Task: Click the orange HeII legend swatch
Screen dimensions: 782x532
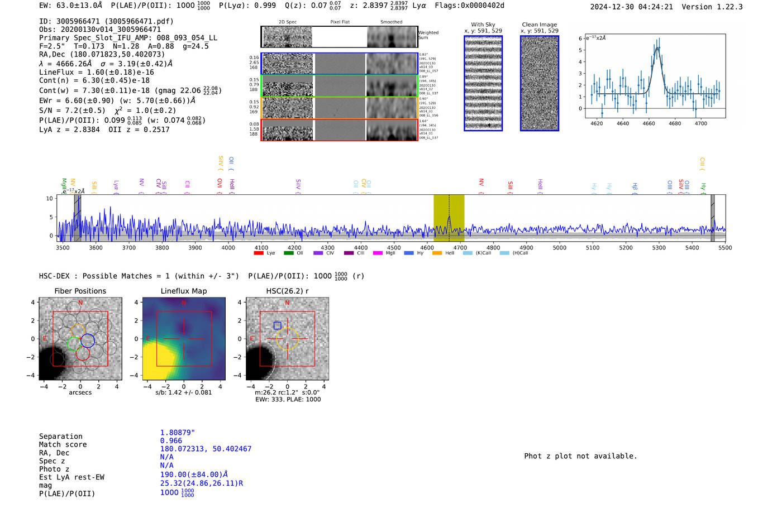Action: pyautogui.click(x=437, y=253)
